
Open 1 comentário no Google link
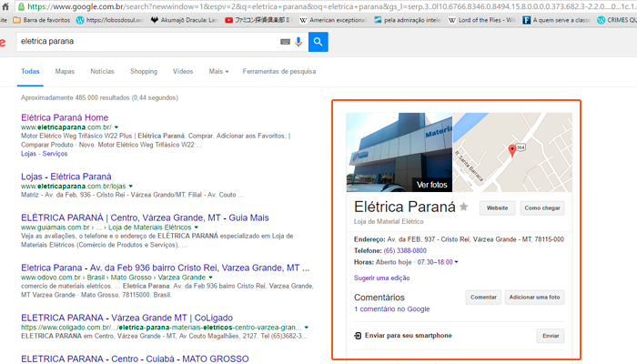point(391,309)
